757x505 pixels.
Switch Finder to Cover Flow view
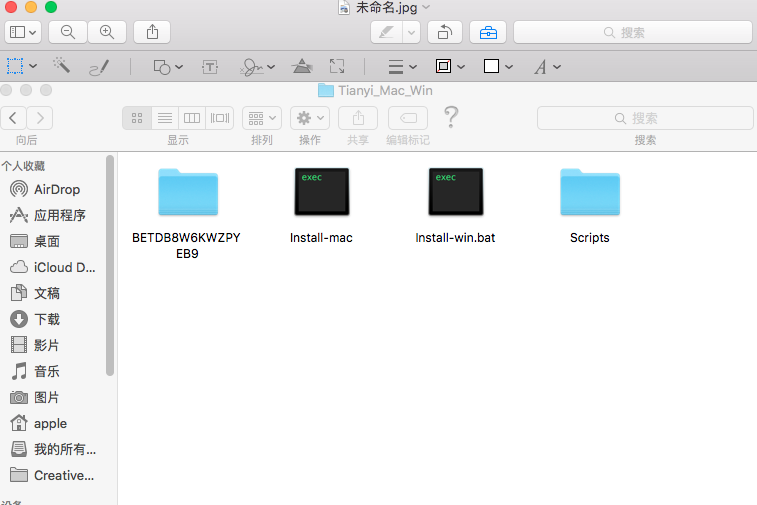[220, 118]
